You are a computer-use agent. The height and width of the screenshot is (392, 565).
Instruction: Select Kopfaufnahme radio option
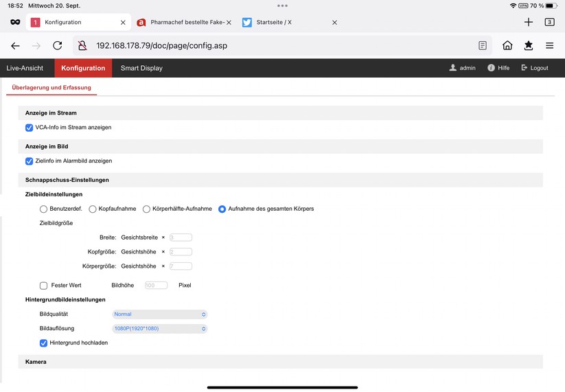93,209
